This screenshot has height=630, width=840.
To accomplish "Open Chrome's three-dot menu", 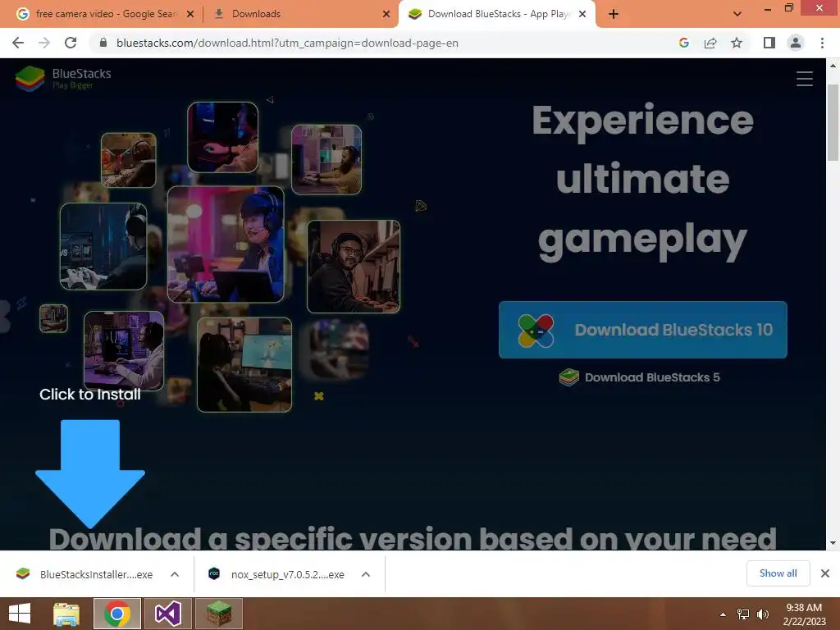I will (x=822, y=43).
